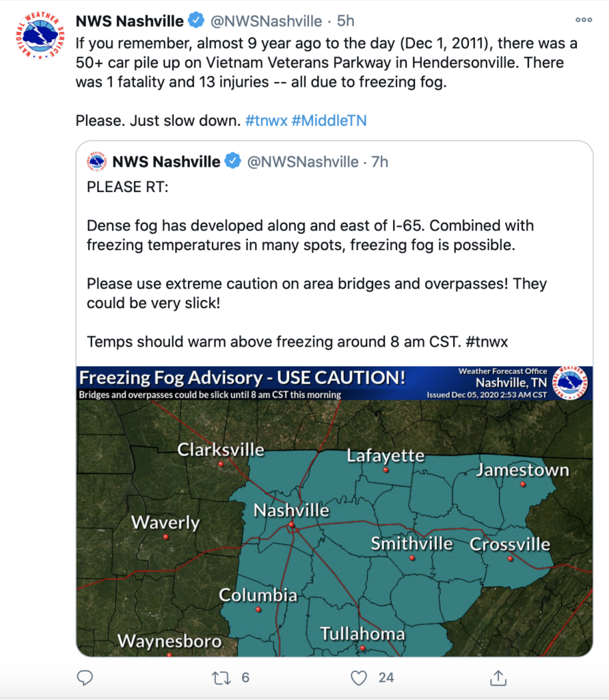Image resolution: width=609 pixels, height=700 pixels.
Task: Click the NWS Nashville name in quoted tweet
Action: [167, 161]
